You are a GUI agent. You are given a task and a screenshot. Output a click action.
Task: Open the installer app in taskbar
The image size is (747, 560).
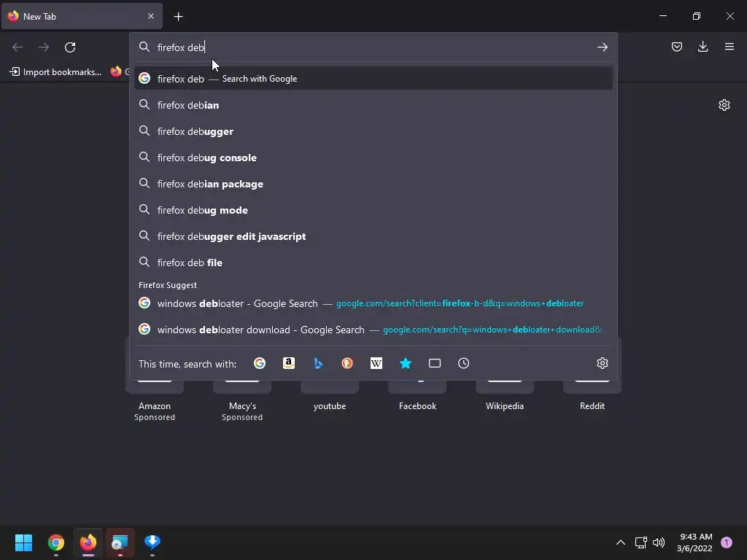pos(120,542)
